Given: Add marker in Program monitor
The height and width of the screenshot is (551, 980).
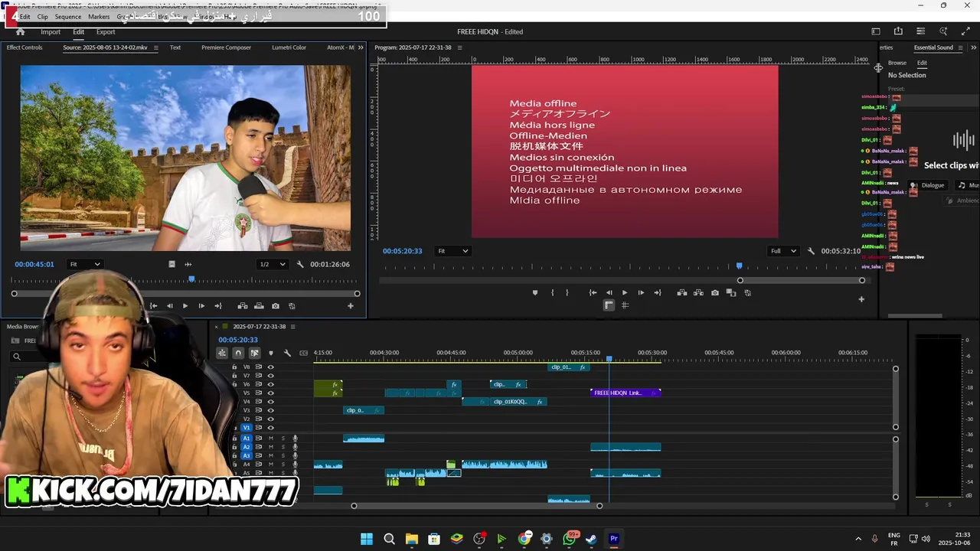Looking at the screenshot, I should [534, 292].
